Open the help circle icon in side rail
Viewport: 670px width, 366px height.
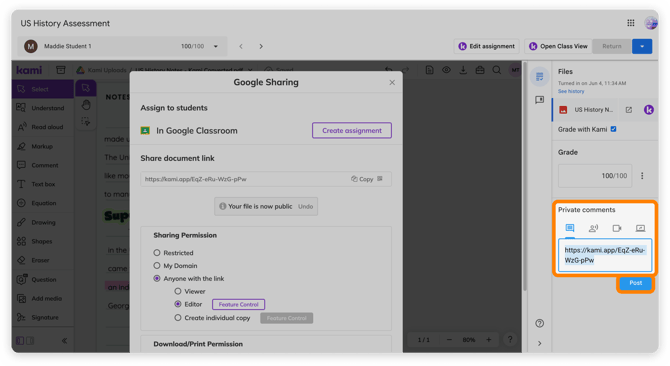tap(540, 323)
